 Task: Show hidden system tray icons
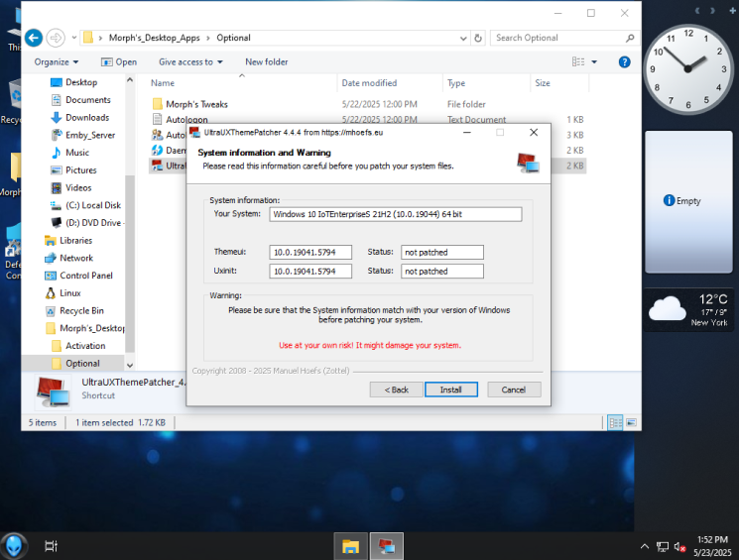[644, 546]
